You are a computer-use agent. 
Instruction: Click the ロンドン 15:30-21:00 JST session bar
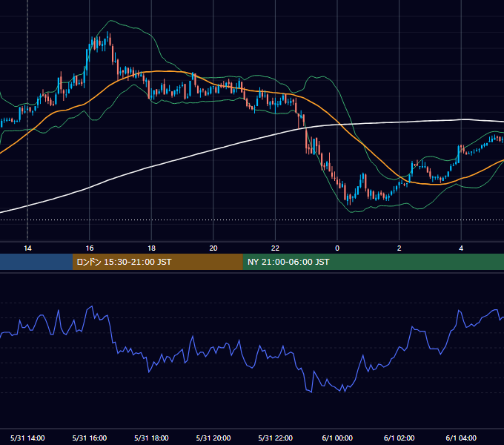[x=157, y=262]
